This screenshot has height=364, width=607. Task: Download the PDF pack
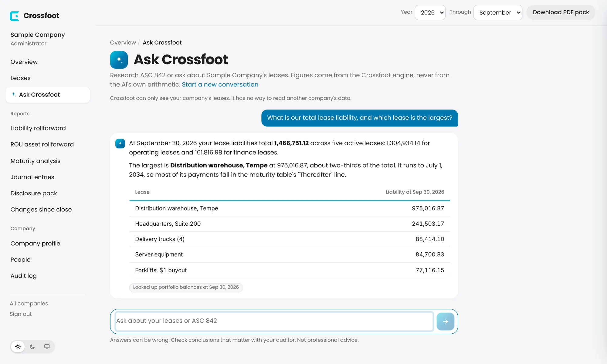point(561,12)
